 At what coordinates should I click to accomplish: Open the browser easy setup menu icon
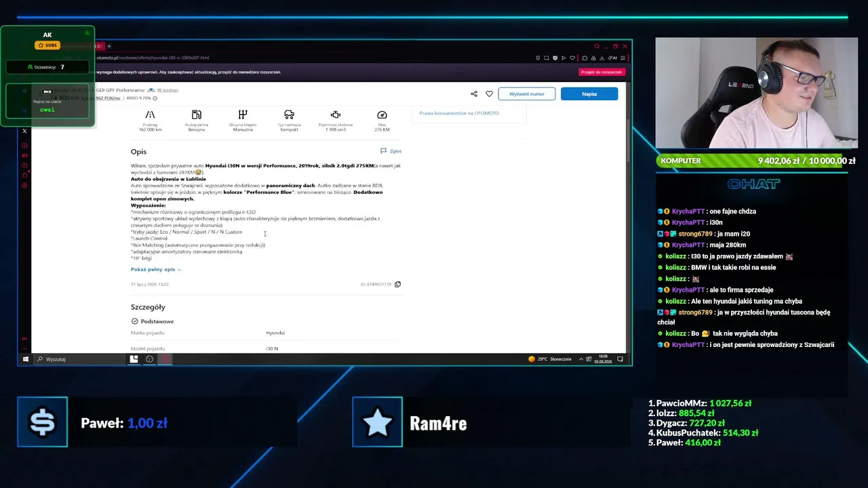623,58
